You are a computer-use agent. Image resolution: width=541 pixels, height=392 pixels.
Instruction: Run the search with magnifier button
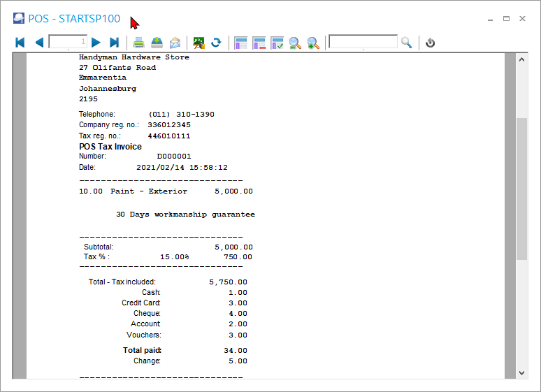pos(407,43)
